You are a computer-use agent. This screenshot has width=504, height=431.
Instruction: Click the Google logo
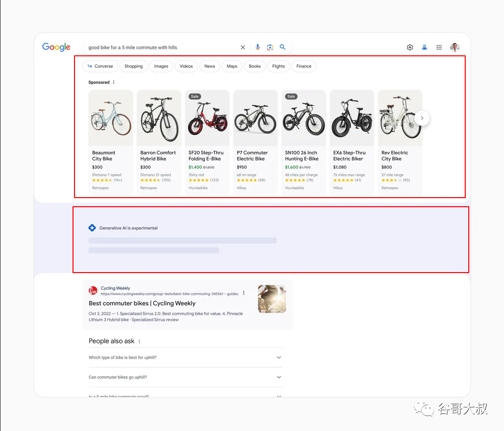pyautogui.click(x=56, y=47)
